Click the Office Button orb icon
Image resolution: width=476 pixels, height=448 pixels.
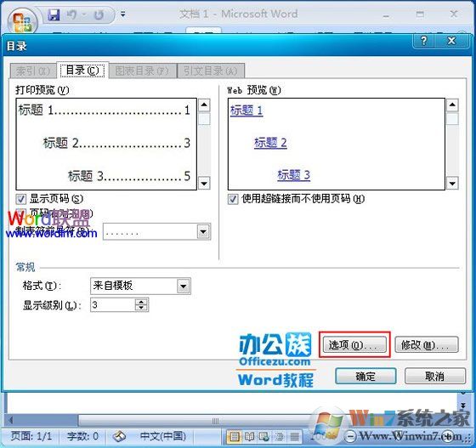[23, 22]
